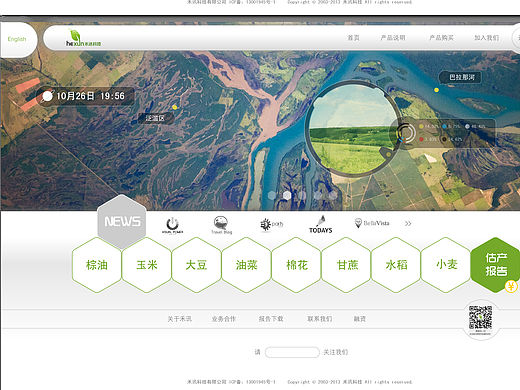Select the 玉米 hexagon tile
The height and width of the screenshot is (390, 520).
147,265
